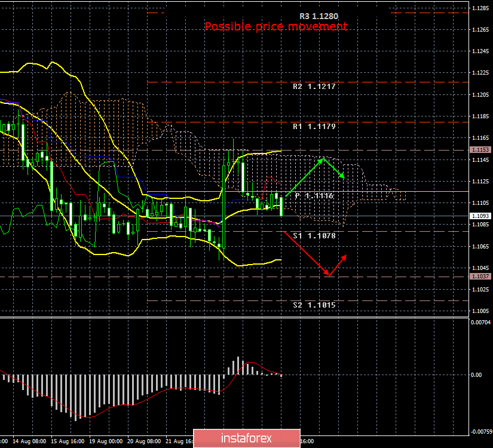Click the 1.1205 price axis value
493x448 pixels.
pos(480,94)
